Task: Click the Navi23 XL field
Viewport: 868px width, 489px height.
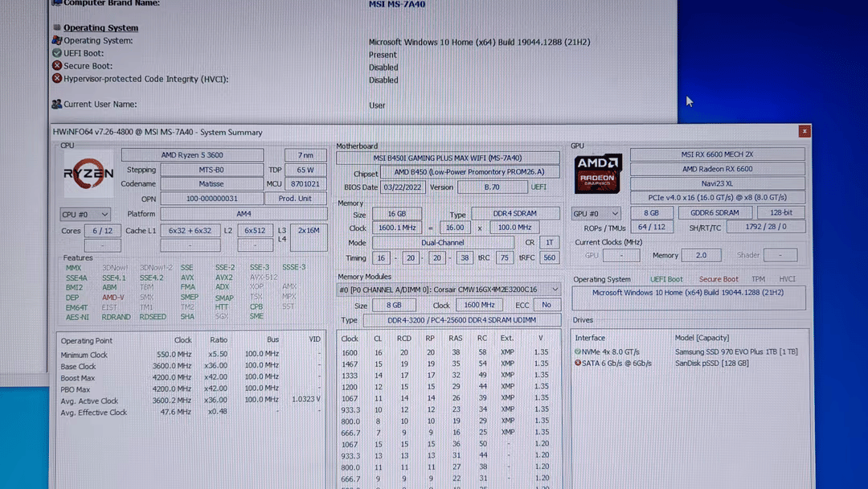Action: pyautogui.click(x=717, y=183)
